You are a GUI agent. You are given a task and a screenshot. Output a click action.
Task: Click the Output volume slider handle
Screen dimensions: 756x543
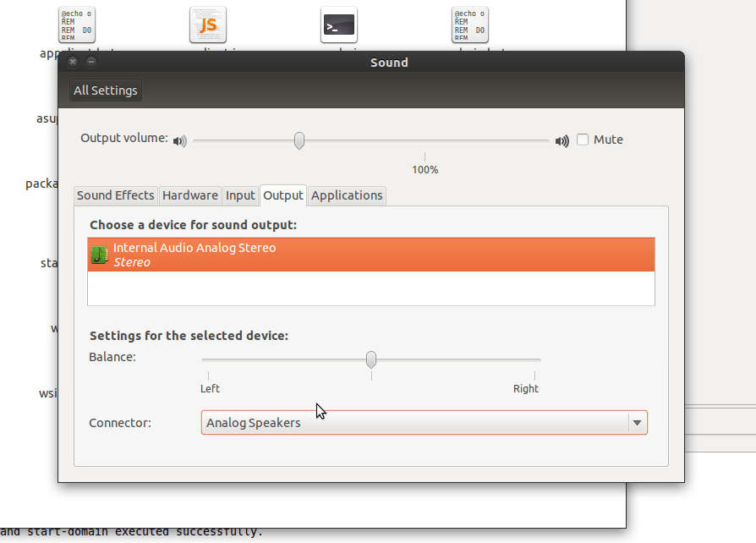[299, 140]
